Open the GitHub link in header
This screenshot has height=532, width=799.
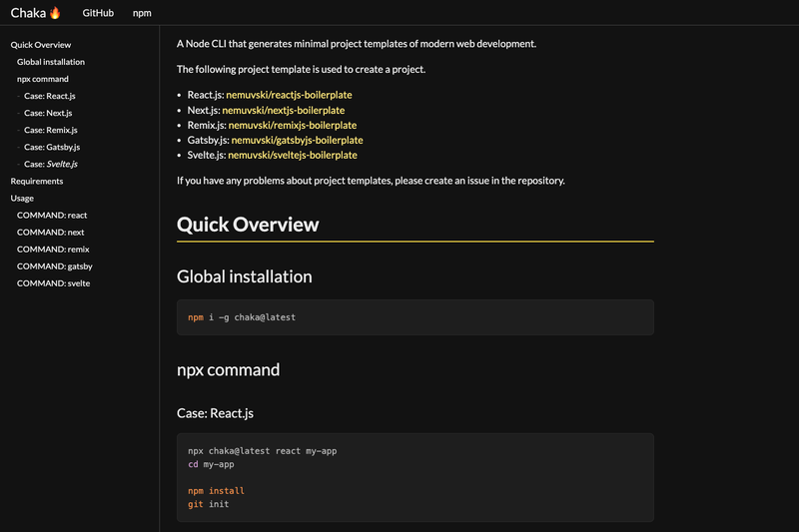click(98, 13)
